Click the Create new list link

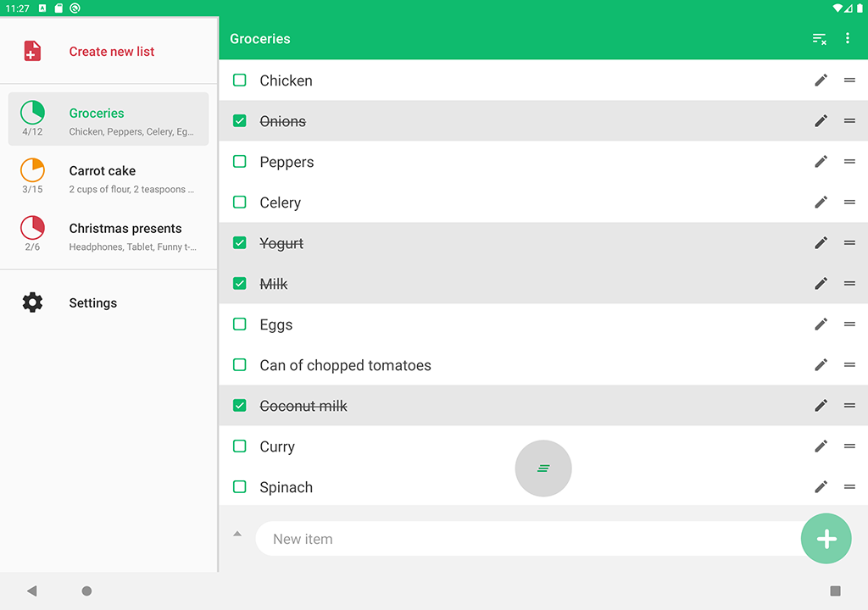(112, 52)
